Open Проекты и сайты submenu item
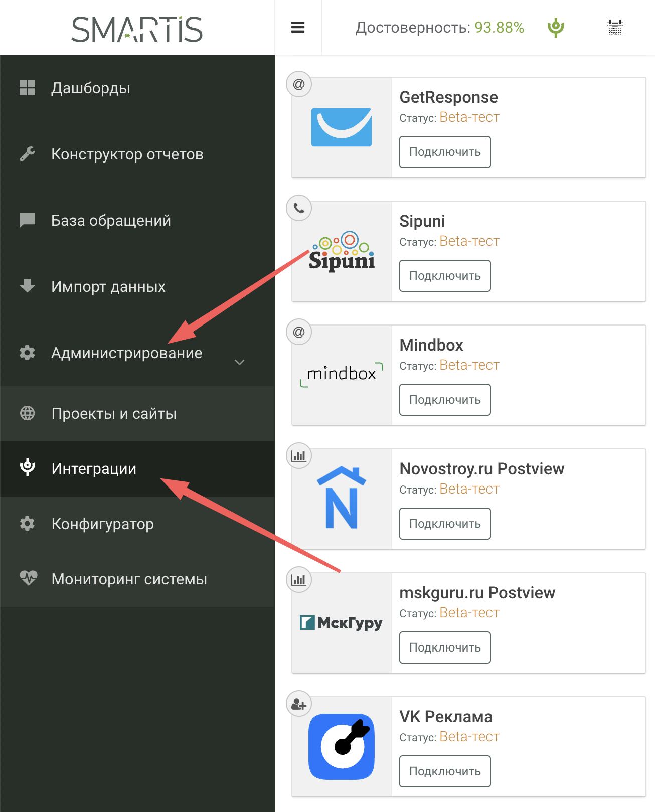This screenshot has width=655, height=812. click(x=114, y=414)
